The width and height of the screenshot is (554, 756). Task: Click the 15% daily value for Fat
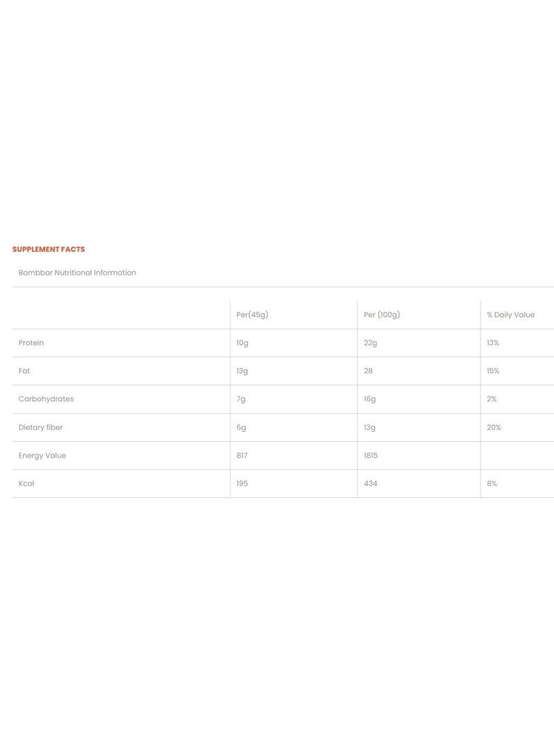coord(493,371)
